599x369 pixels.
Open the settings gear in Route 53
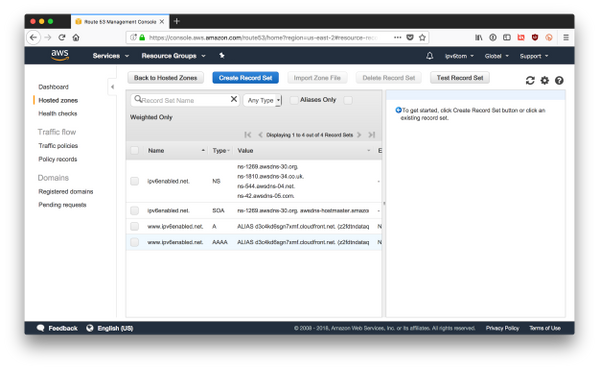pos(544,80)
